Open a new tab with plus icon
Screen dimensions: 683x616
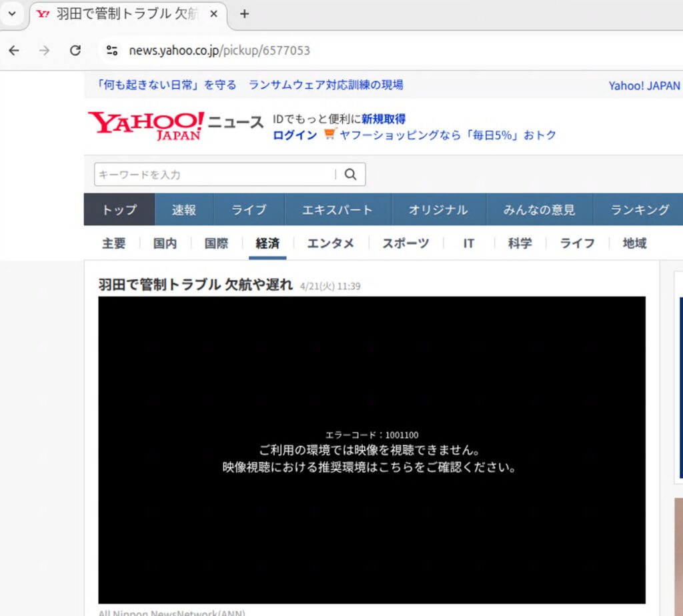pos(244,14)
